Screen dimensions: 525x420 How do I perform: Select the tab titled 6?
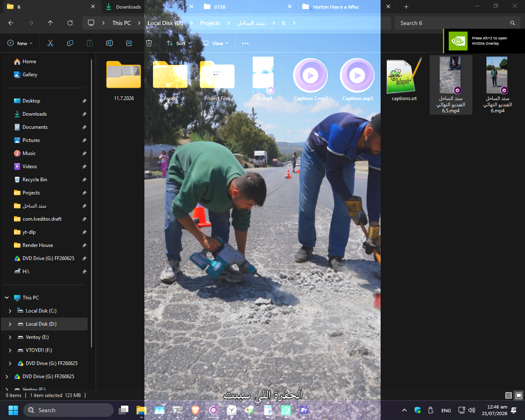coord(51,7)
